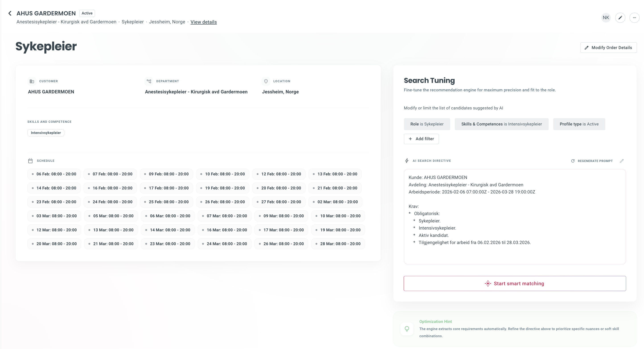Screen dimensions: 644x349
Task: Click the NK avatar badge
Action: tap(606, 18)
